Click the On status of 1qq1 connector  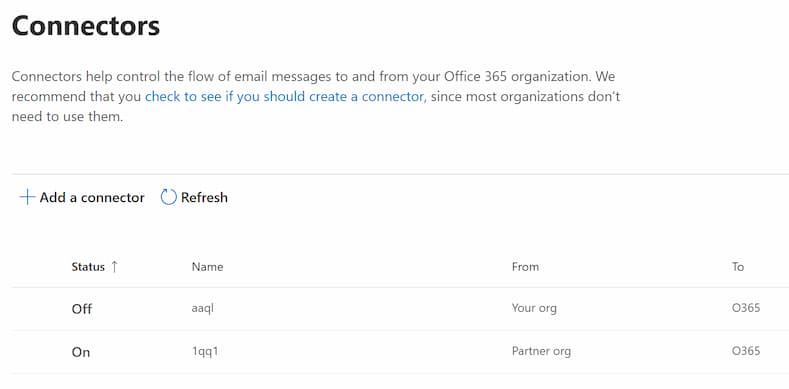pos(81,352)
